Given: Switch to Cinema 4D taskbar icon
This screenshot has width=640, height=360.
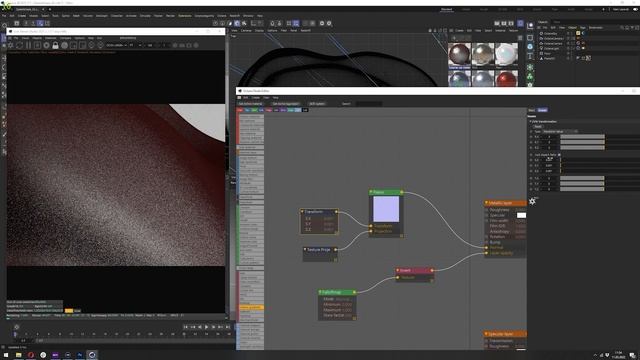Looking at the screenshot, I should point(92,355).
